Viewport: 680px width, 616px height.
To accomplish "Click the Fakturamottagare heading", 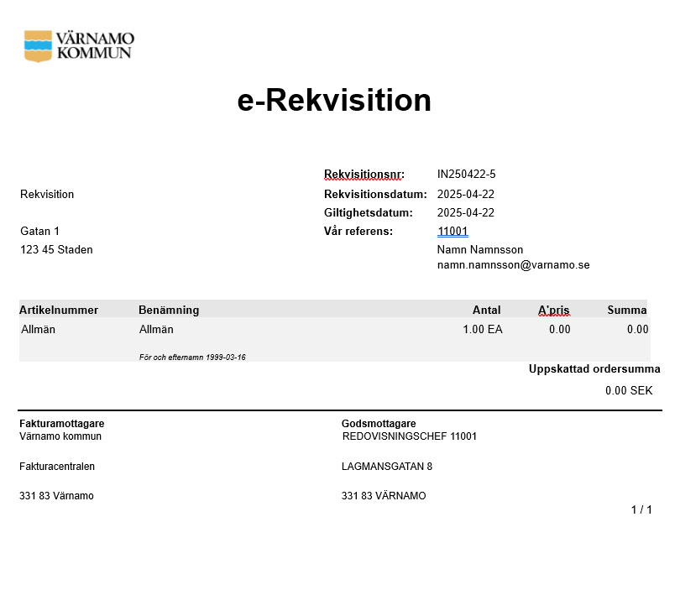I will click(x=62, y=424).
